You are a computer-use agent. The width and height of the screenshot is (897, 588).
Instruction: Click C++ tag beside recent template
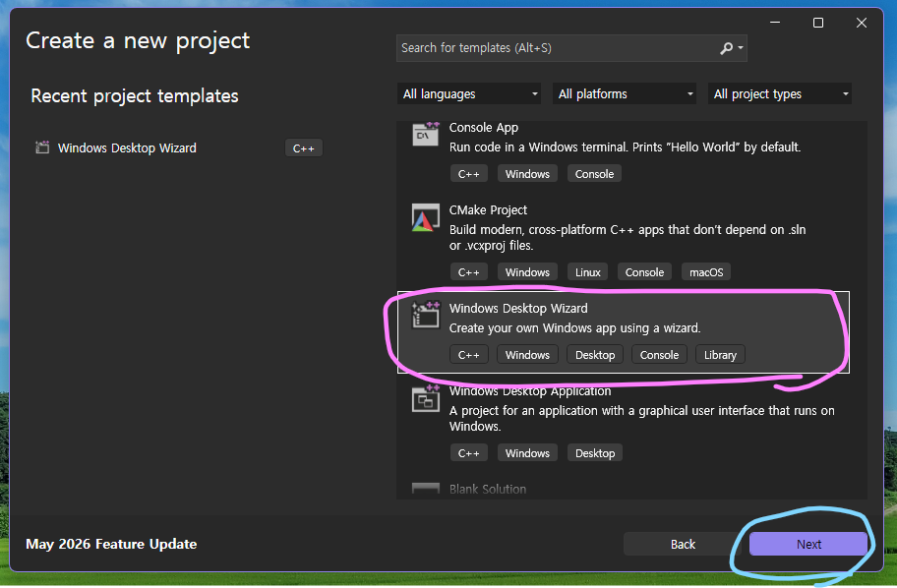point(304,148)
